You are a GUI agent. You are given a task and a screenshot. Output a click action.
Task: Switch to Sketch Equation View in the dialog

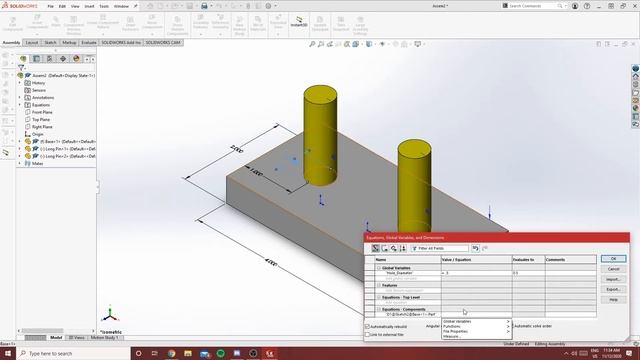(384, 248)
